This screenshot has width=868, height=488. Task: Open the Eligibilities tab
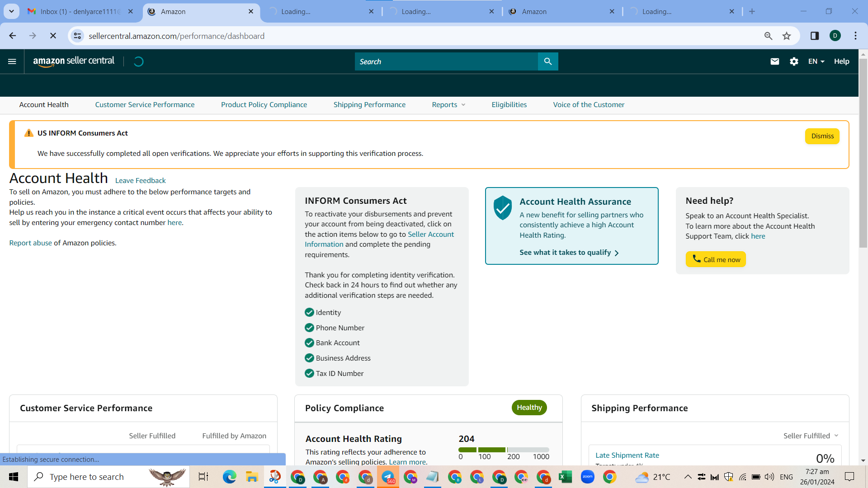(x=509, y=105)
